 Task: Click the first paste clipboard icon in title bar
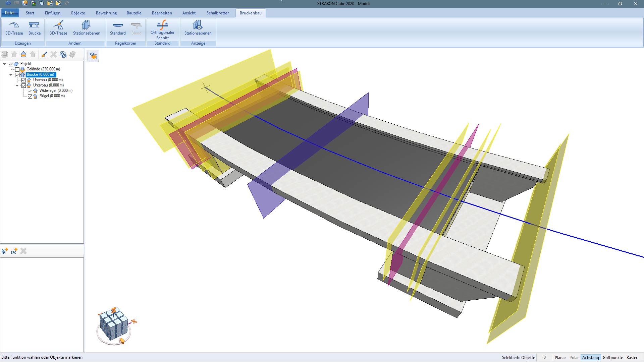pos(50,3)
